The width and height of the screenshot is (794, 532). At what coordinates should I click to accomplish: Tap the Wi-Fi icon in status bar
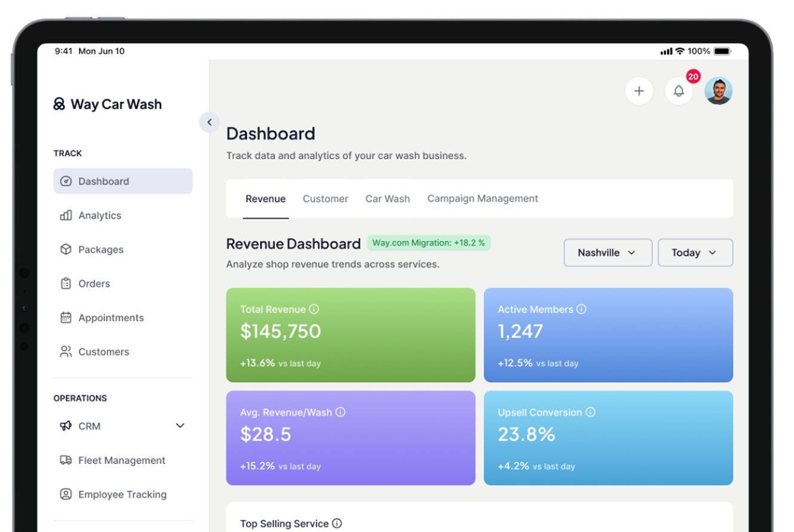[x=680, y=51]
